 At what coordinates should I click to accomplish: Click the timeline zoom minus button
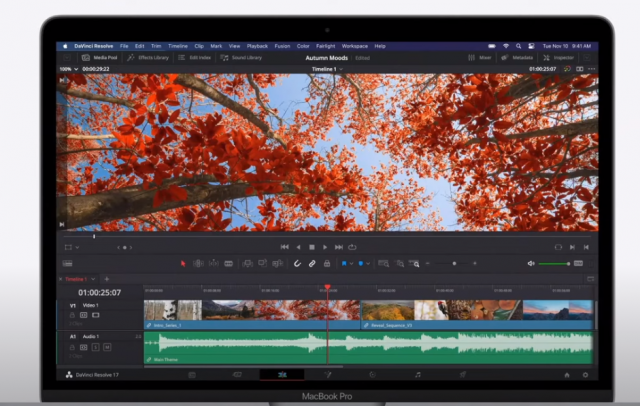(428, 264)
